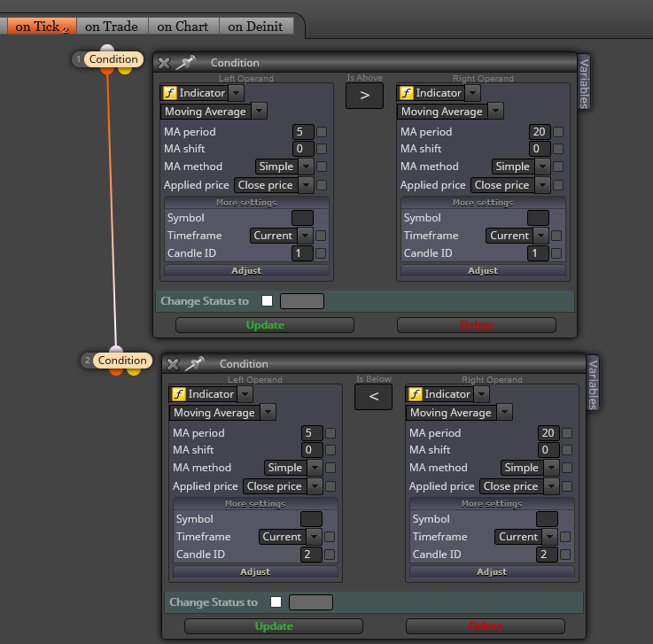Click Update button in first Condition panel
653x644 pixels.
click(265, 325)
